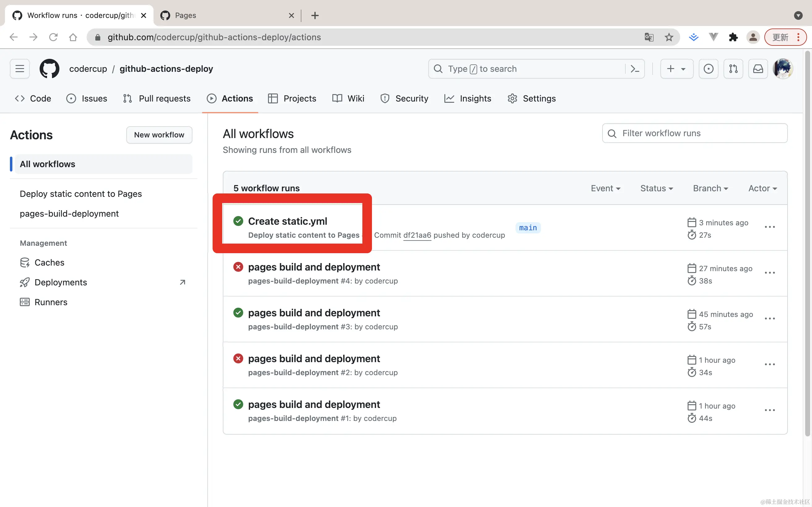Viewport: 812px width, 507px height.
Task: Open options menu for pages-build-deployment #4 run
Action: (x=770, y=273)
